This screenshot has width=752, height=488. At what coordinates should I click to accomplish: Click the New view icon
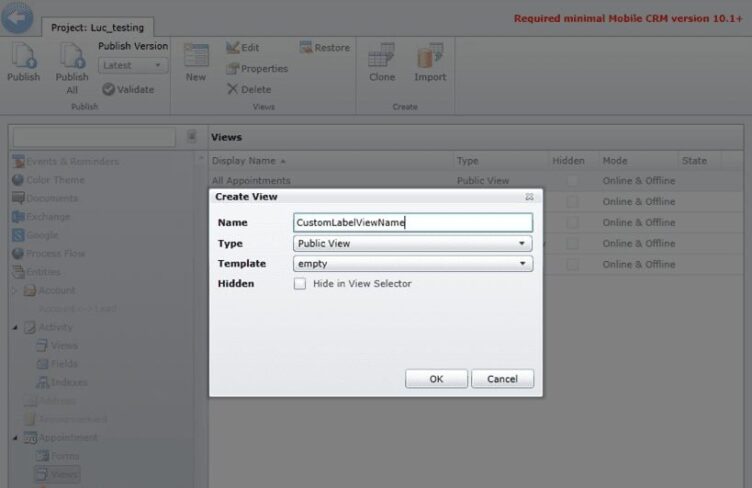[196, 55]
